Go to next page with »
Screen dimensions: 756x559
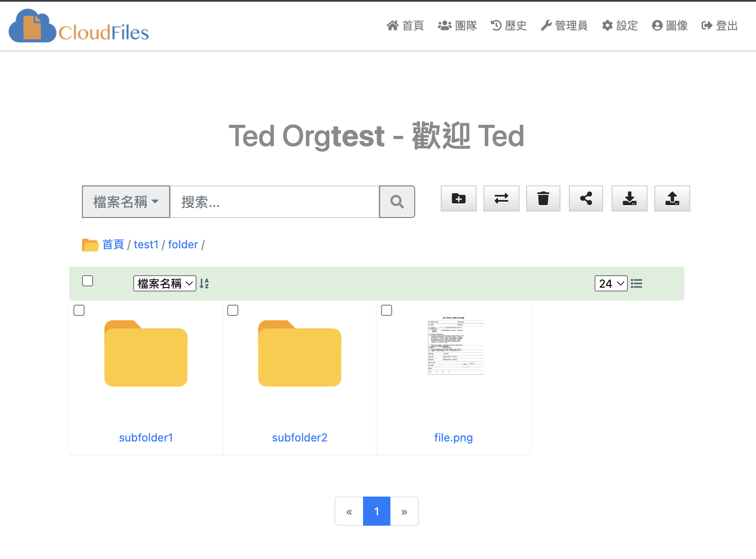[x=404, y=511]
